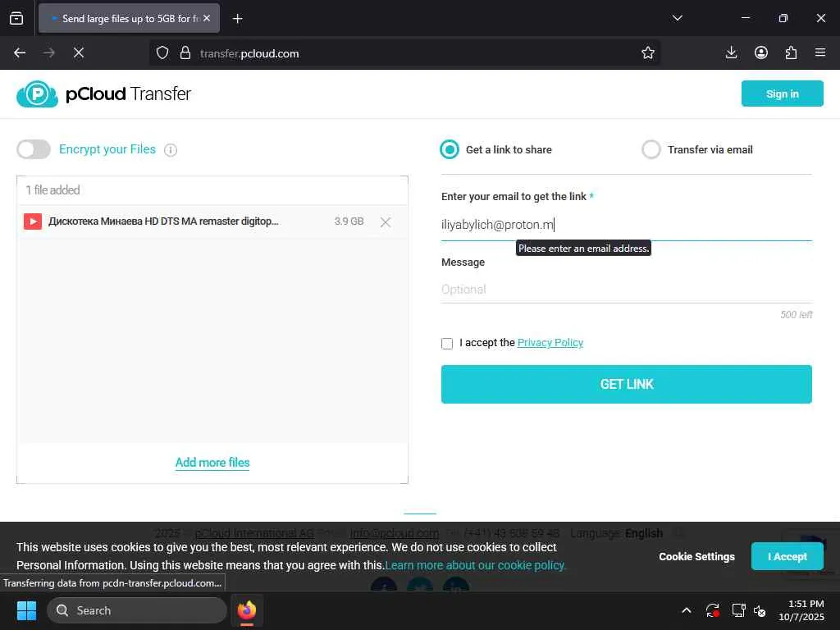Image resolution: width=840 pixels, height=630 pixels.
Task: Open a new browser tab
Action: pyautogui.click(x=237, y=19)
